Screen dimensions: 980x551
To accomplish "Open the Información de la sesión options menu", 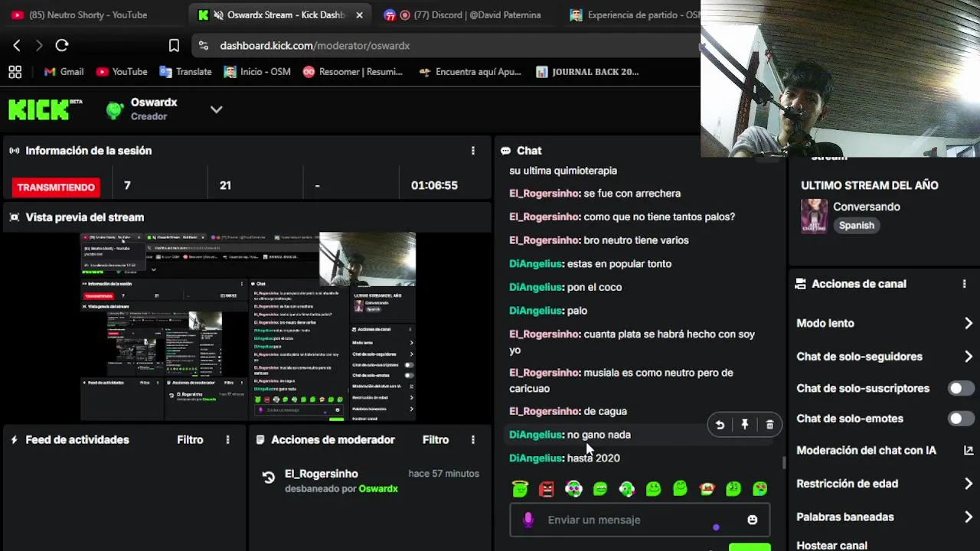I will 473,151.
